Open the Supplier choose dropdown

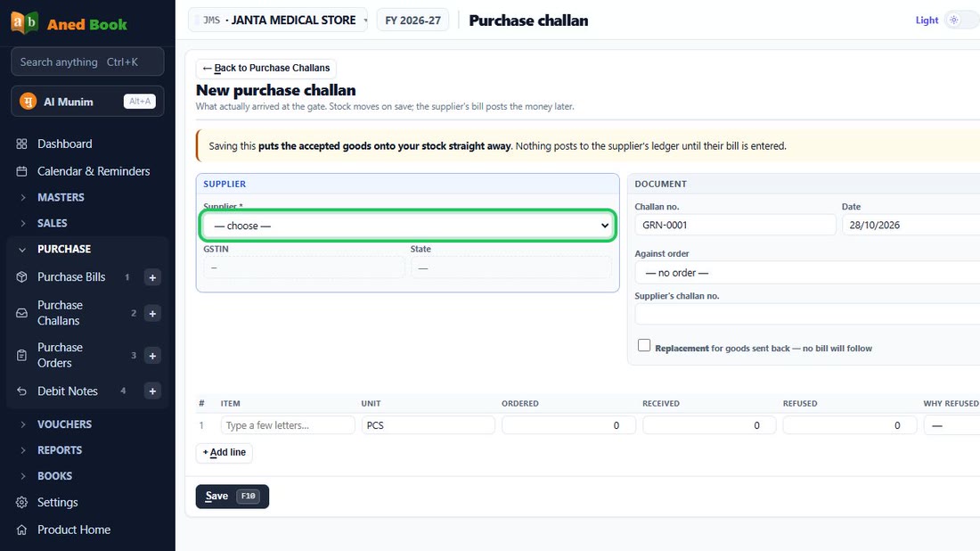(x=407, y=226)
